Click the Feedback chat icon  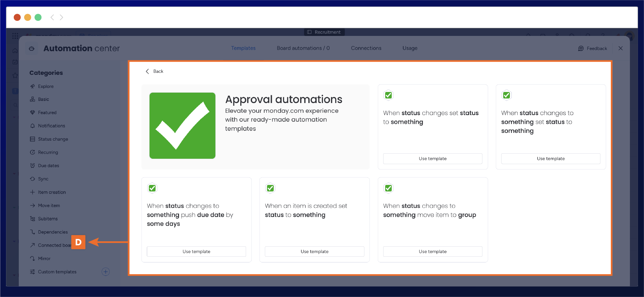coord(581,48)
